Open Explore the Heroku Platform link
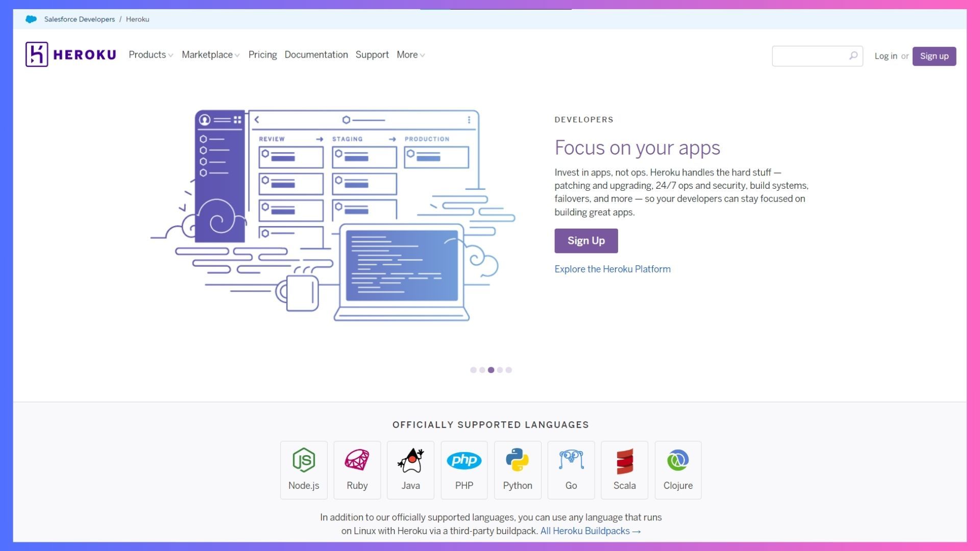 pyautogui.click(x=612, y=269)
